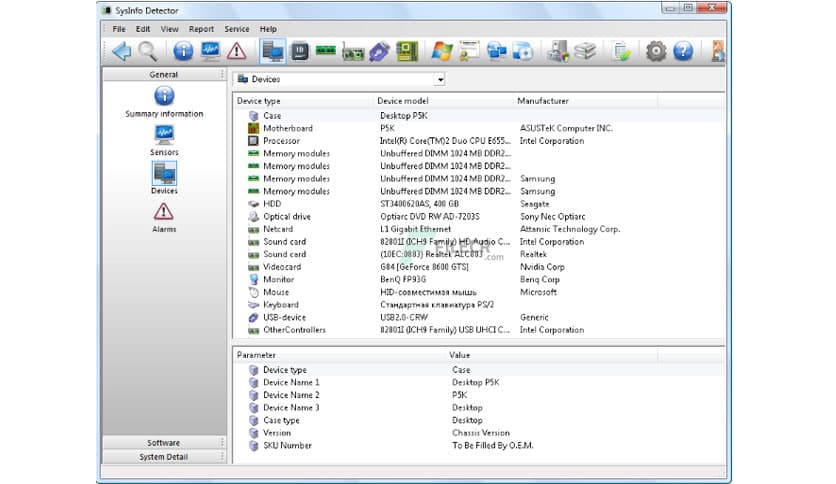Open the Service menu
This screenshot has height=484, width=836.
coord(237,29)
